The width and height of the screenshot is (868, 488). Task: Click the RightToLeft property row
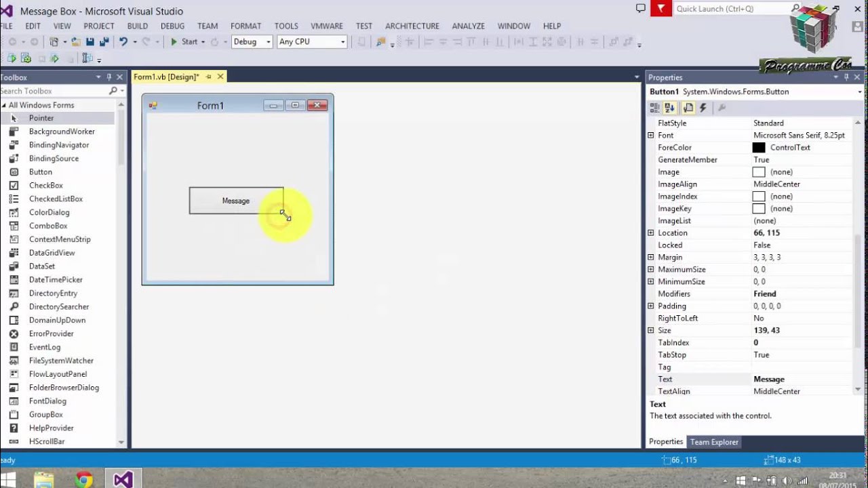(x=750, y=319)
